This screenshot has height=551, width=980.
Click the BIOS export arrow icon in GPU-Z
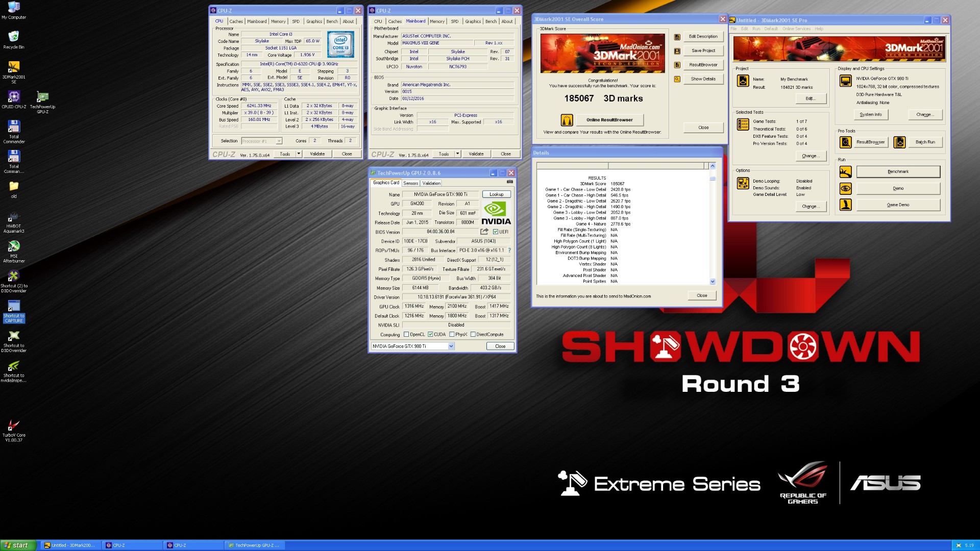[484, 232]
